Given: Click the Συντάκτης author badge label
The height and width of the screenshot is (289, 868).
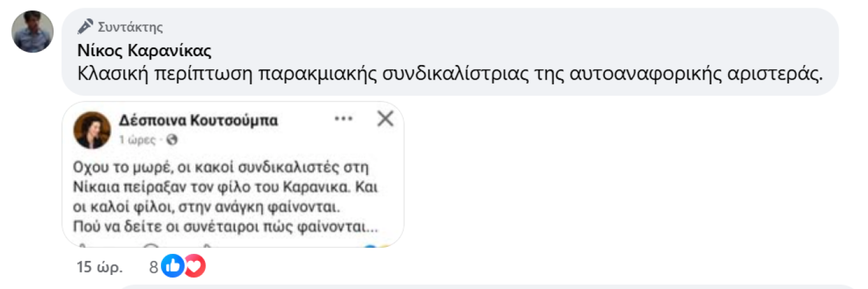Looking at the screenshot, I should [x=130, y=27].
